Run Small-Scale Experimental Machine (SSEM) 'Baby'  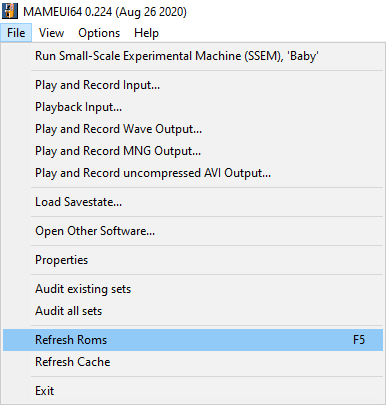[193, 56]
